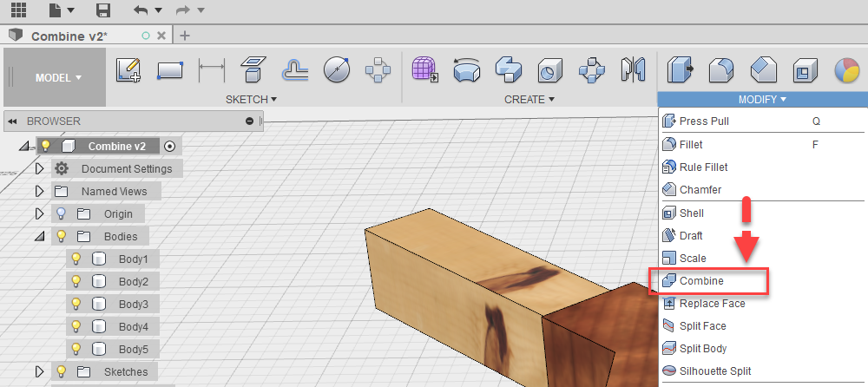868x387 pixels.
Task: Select the Rectangular Pattern tool
Action: [x=592, y=71]
